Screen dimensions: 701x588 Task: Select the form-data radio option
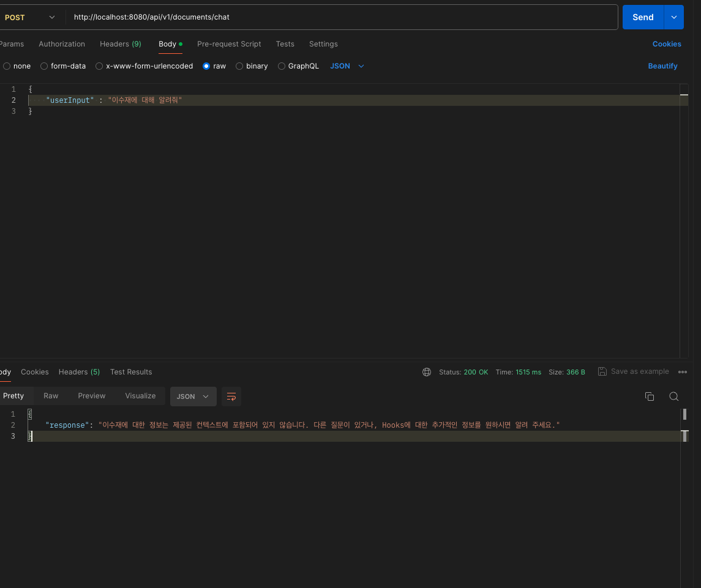(x=44, y=66)
